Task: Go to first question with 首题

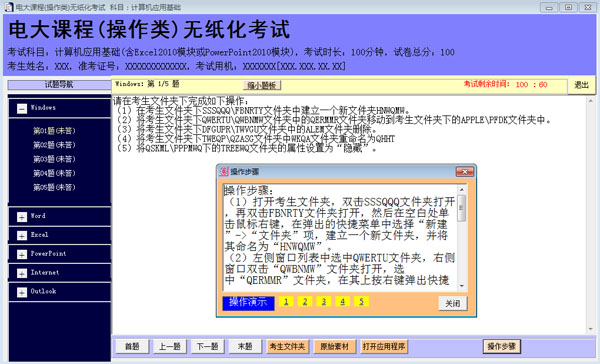Action: pos(132,347)
